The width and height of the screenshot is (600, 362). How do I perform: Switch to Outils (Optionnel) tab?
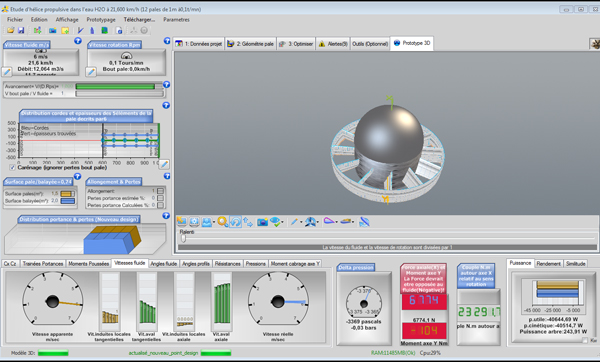[x=370, y=44]
